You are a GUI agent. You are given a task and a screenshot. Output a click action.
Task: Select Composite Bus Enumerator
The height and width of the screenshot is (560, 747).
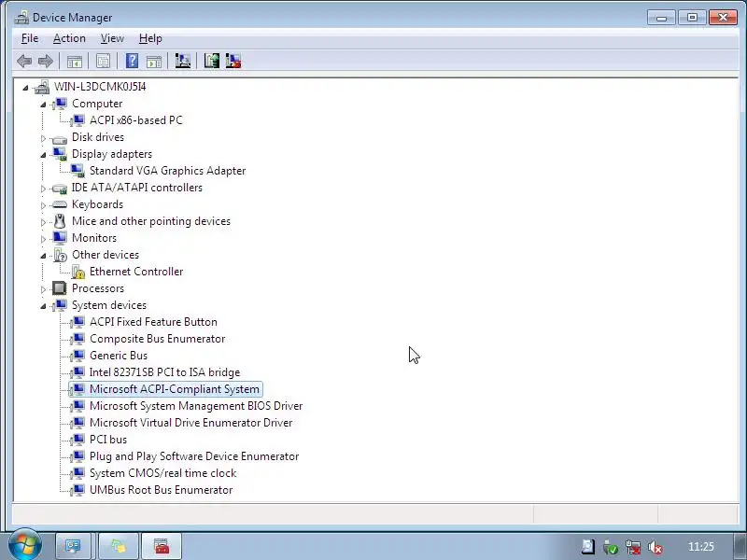point(157,339)
